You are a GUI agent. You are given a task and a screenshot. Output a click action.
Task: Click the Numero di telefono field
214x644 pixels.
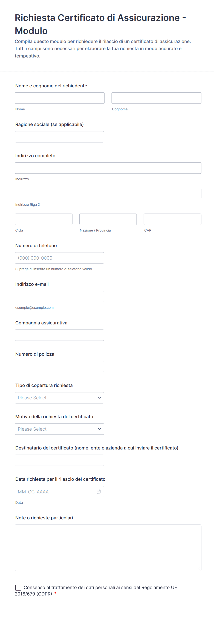tap(59, 258)
